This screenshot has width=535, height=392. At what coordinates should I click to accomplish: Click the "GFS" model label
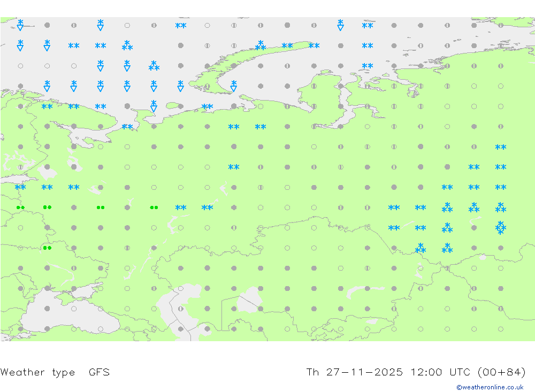(100, 372)
